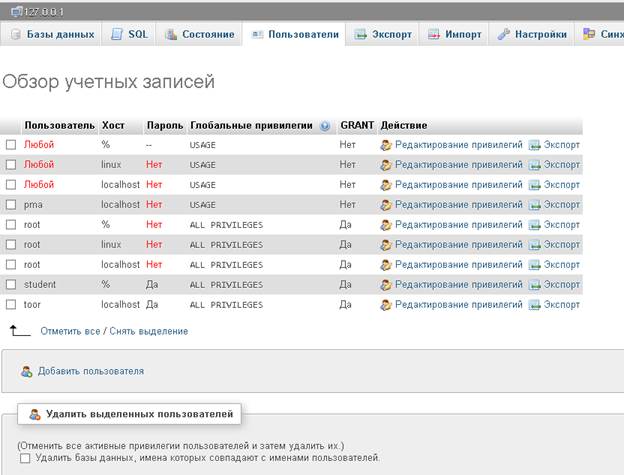Tick the student user checkbox

click(x=11, y=284)
